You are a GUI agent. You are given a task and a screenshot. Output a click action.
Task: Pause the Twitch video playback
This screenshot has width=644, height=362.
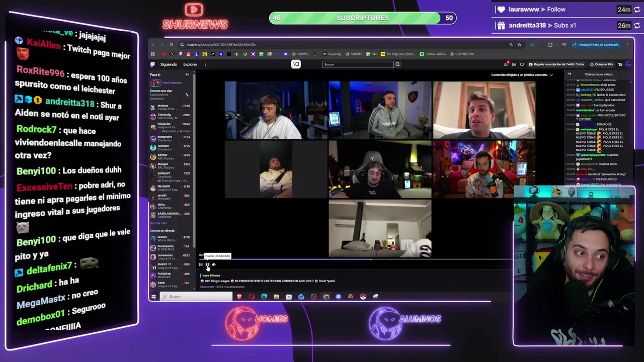tap(207, 264)
